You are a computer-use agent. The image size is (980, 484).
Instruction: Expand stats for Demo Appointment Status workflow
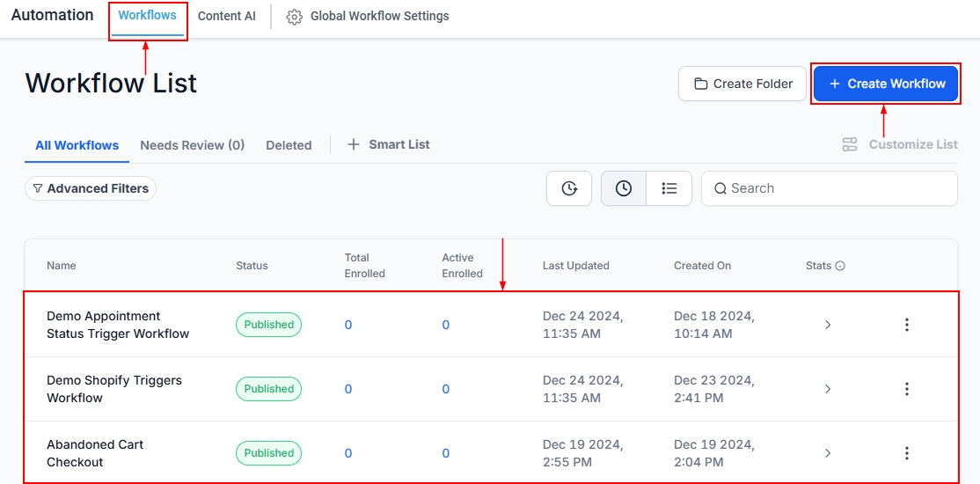click(827, 325)
